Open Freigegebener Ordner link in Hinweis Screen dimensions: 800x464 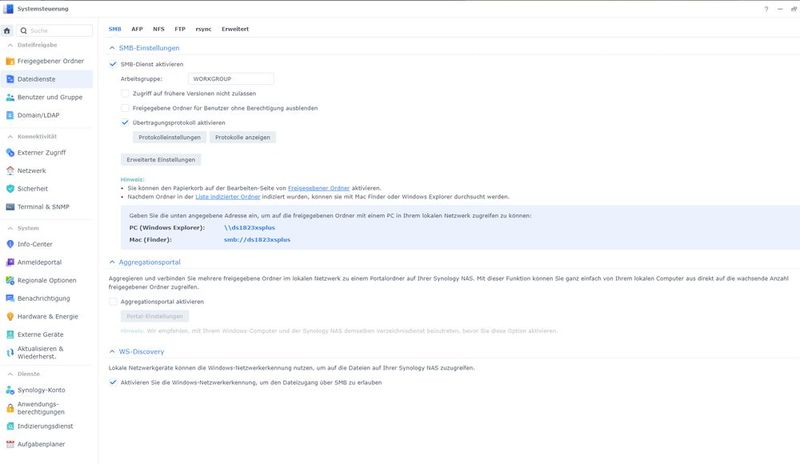[x=319, y=188]
